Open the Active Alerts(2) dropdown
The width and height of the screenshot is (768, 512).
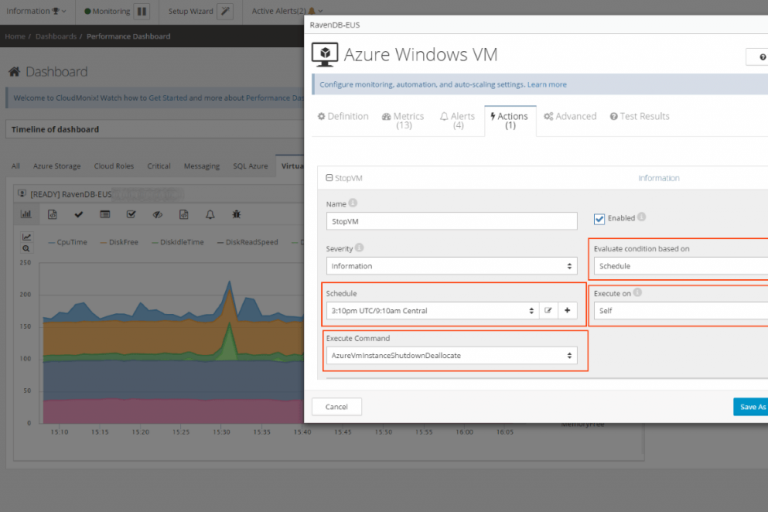click(287, 11)
